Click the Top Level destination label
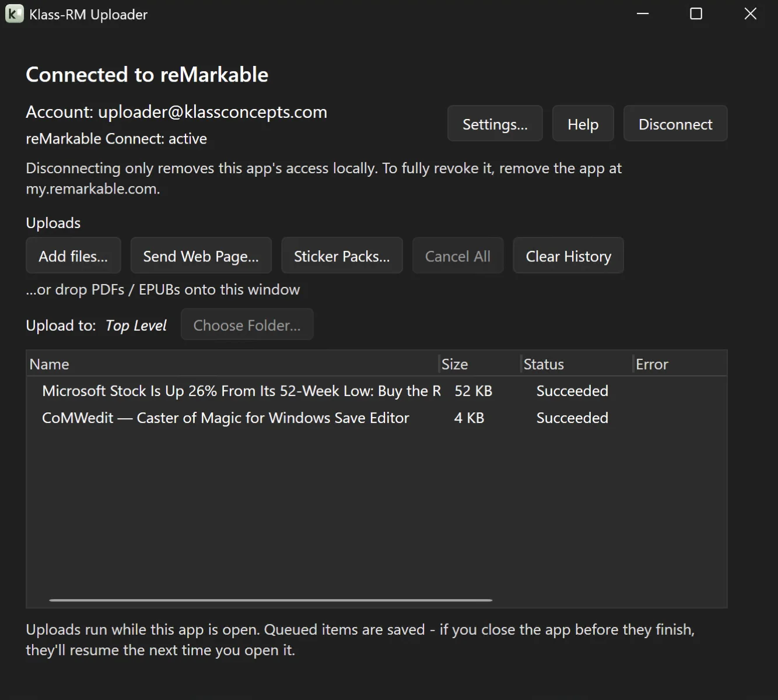The width and height of the screenshot is (778, 700). click(x=136, y=325)
